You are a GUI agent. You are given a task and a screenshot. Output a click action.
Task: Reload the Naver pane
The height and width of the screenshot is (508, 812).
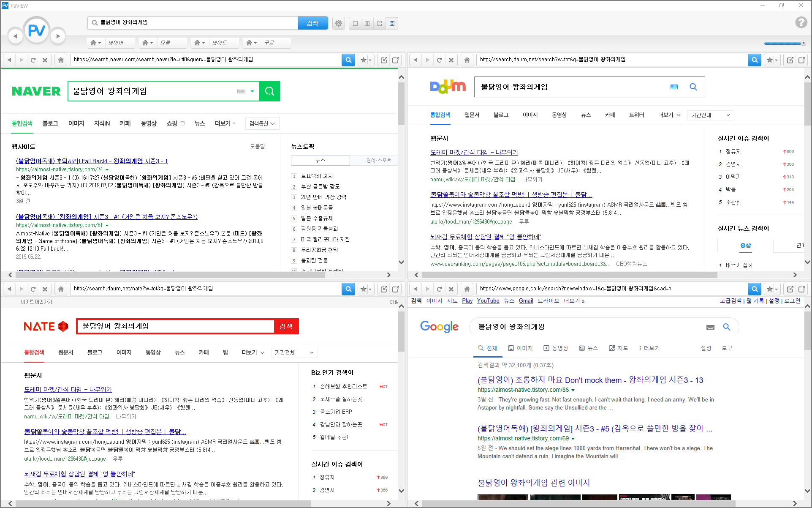click(33, 60)
